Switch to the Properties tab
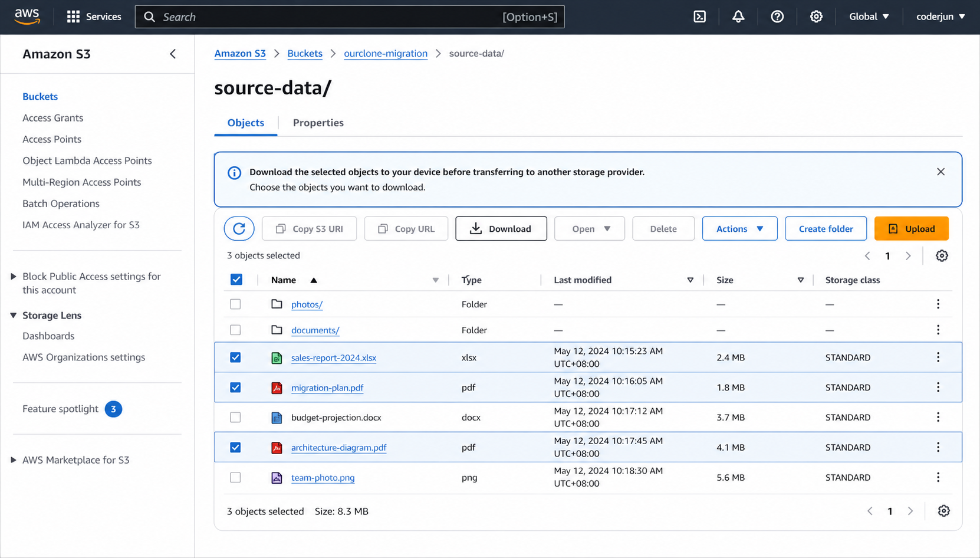 click(x=318, y=123)
